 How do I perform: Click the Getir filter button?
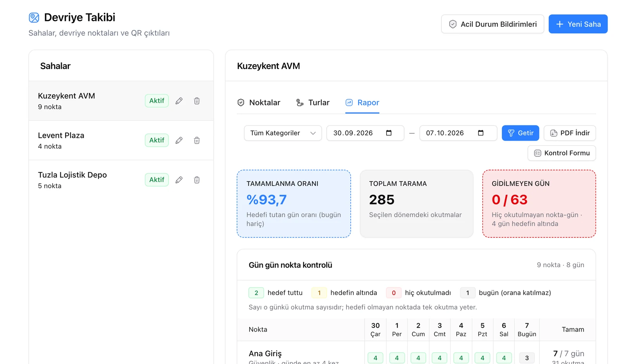(520, 133)
